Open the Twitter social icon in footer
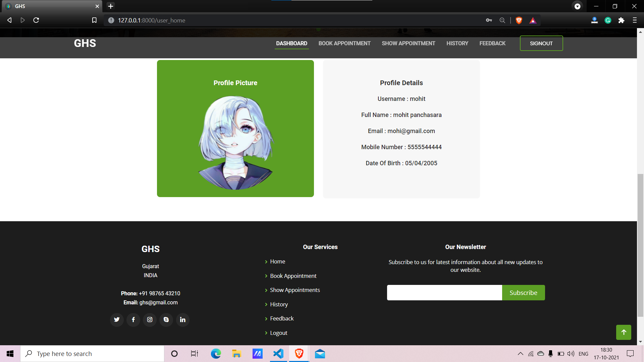The height and width of the screenshot is (362, 644). click(x=117, y=320)
